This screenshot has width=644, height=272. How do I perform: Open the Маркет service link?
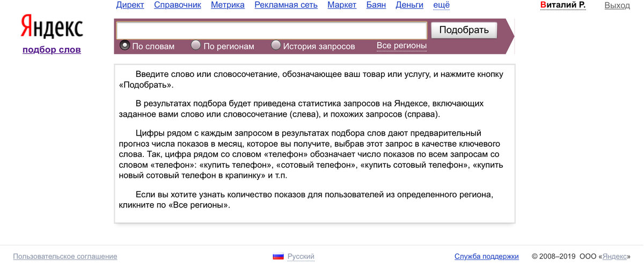point(342,5)
